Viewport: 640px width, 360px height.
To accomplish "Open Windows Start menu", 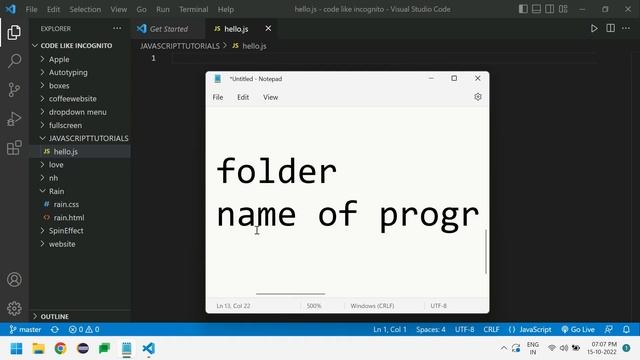I will [x=16, y=349].
